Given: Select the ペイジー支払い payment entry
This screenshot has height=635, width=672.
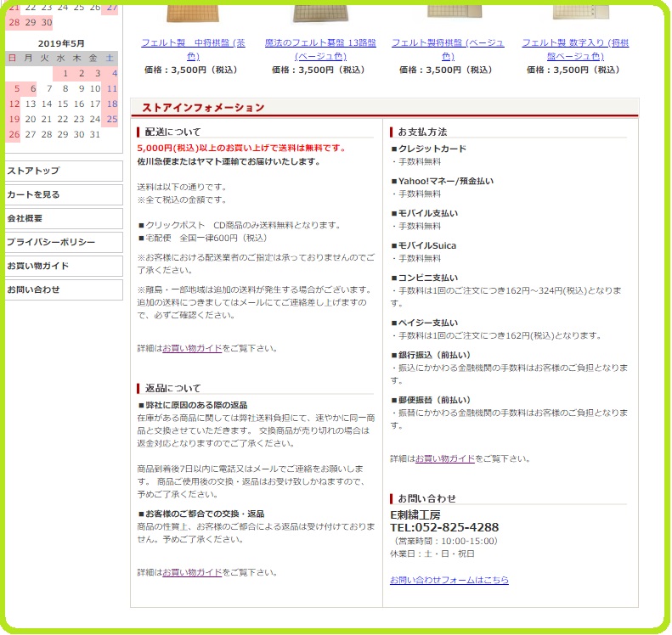Looking at the screenshot, I should (x=424, y=323).
